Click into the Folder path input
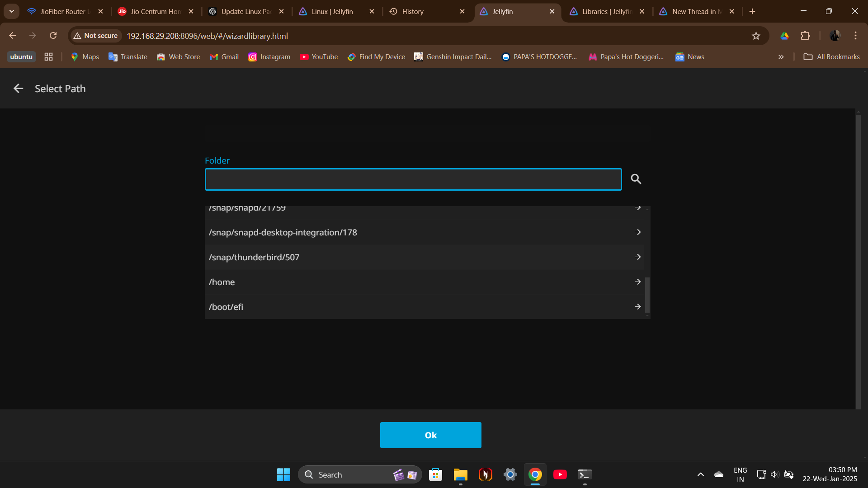Screen dimensions: 868x488 point(413,179)
